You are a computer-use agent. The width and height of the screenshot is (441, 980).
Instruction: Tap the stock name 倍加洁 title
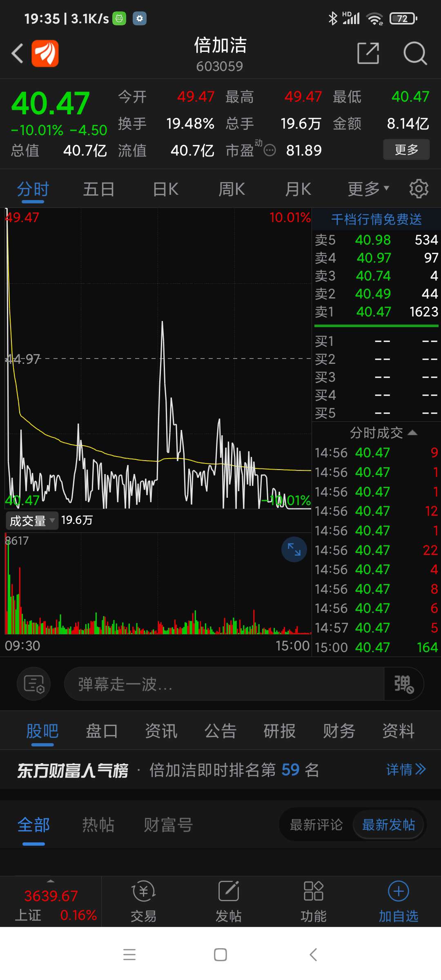pyautogui.click(x=220, y=45)
